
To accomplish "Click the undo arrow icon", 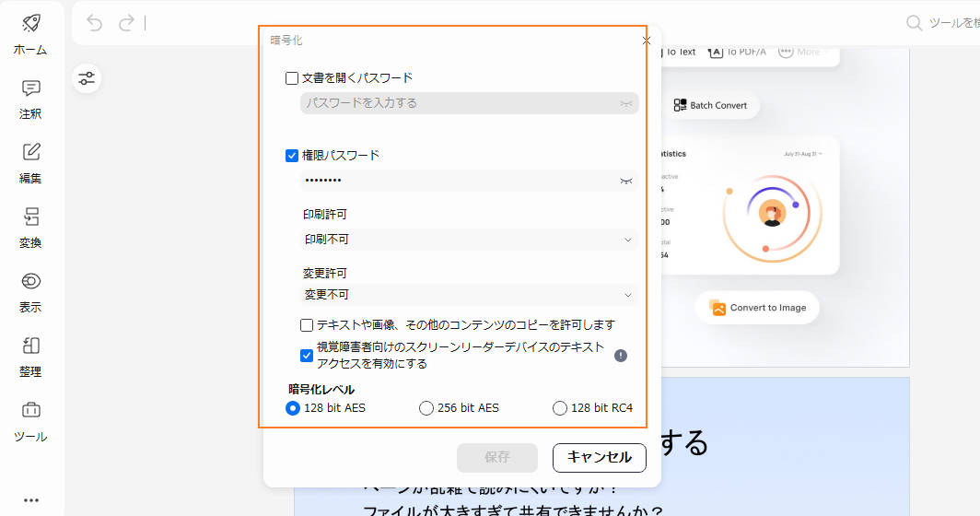I will pyautogui.click(x=94, y=23).
